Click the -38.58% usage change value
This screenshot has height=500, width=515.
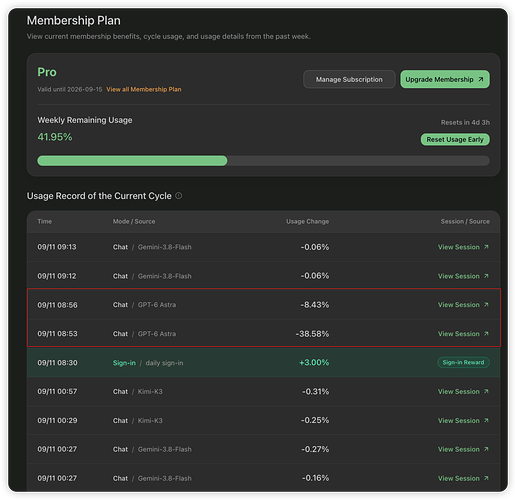pos(312,334)
